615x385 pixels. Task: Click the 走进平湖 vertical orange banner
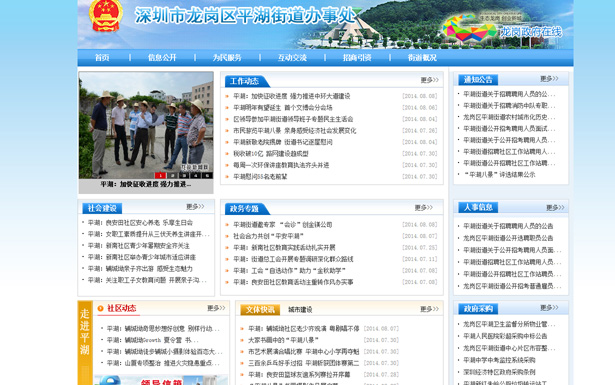[85, 343]
